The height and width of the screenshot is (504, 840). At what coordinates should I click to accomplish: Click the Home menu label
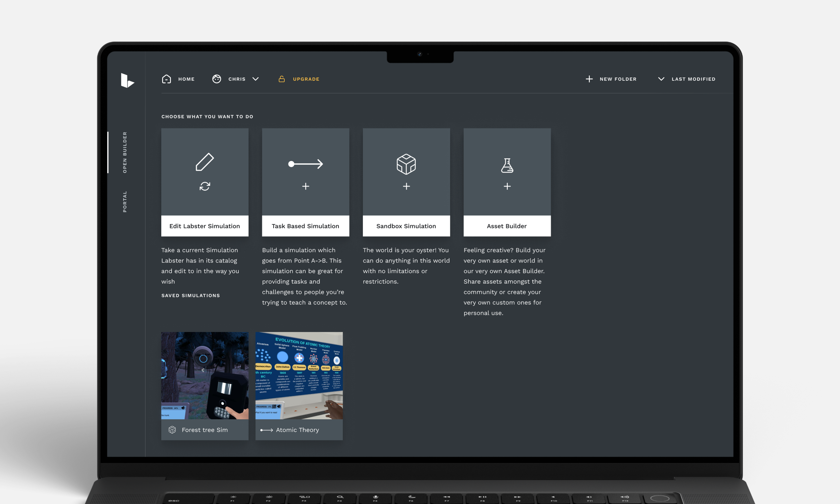(186, 79)
